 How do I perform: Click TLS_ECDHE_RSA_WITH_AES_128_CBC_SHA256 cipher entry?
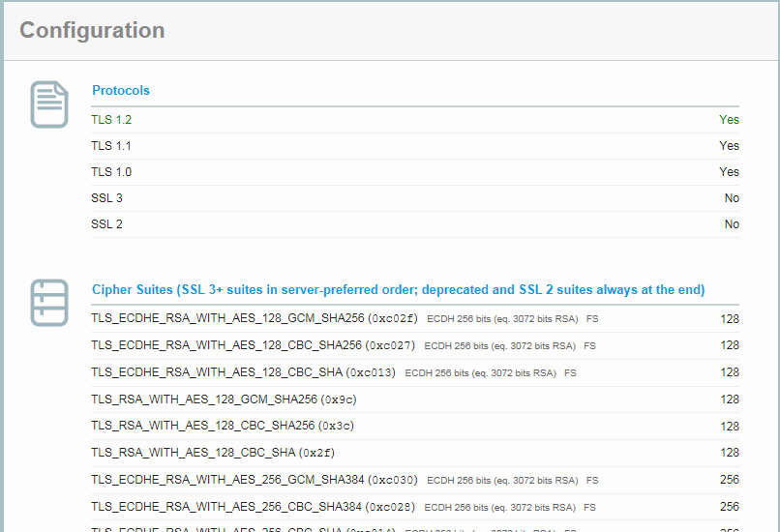[226, 345]
